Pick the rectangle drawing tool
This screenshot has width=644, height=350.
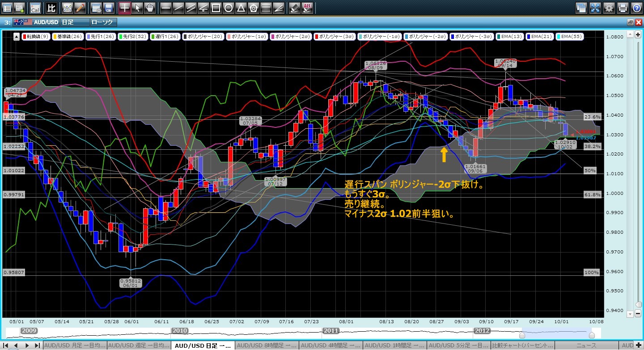[x=216, y=8]
